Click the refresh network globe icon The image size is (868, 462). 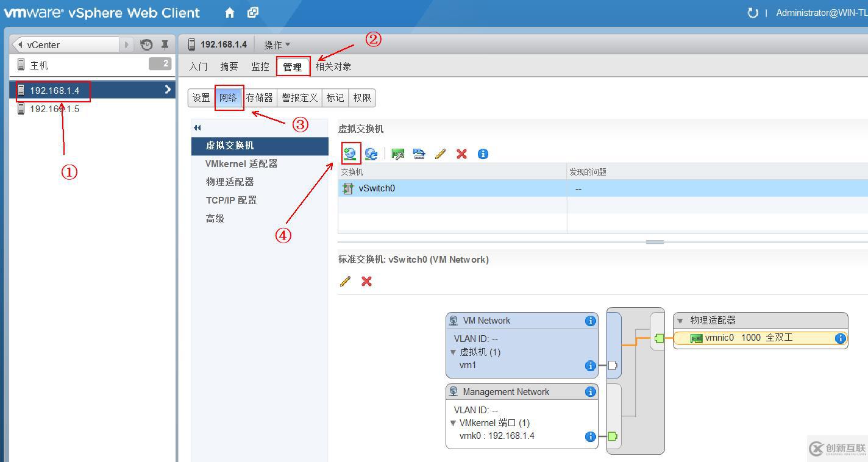click(x=371, y=154)
